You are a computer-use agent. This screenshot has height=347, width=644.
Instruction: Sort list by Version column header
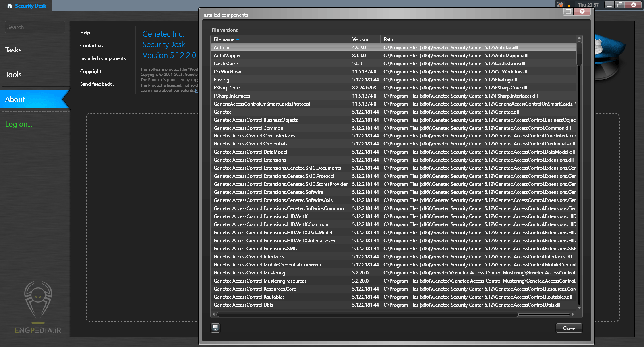pyautogui.click(x=360, y=39)
